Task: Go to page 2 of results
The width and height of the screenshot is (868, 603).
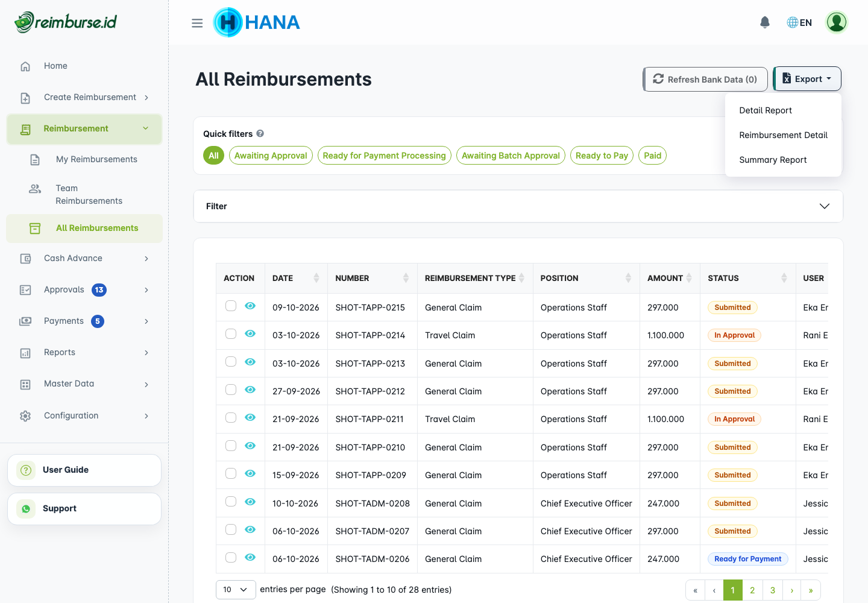Action: [x=752, y=590]
